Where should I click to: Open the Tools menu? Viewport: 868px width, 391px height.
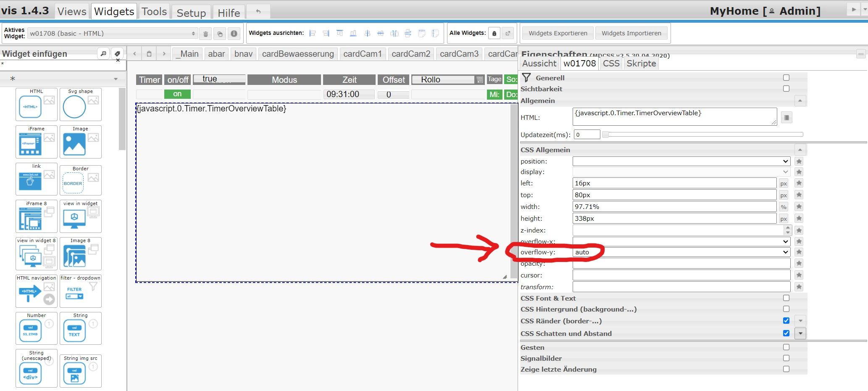154,11
